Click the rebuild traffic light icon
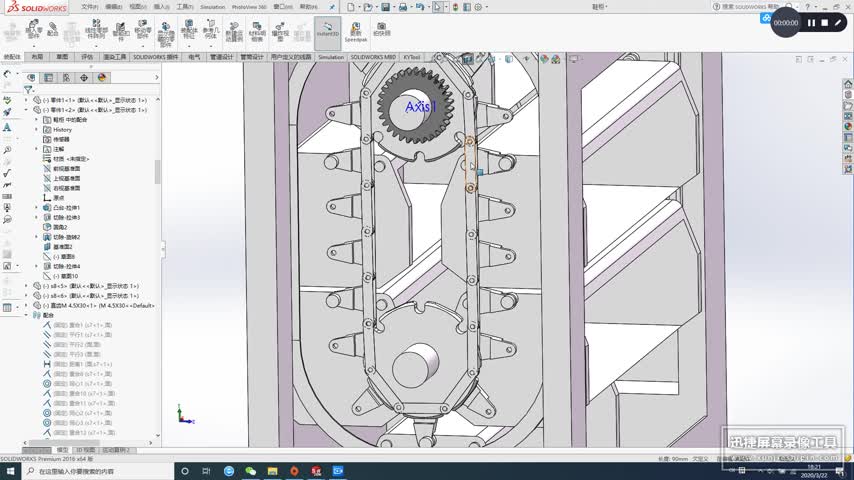 click(460, 6)
